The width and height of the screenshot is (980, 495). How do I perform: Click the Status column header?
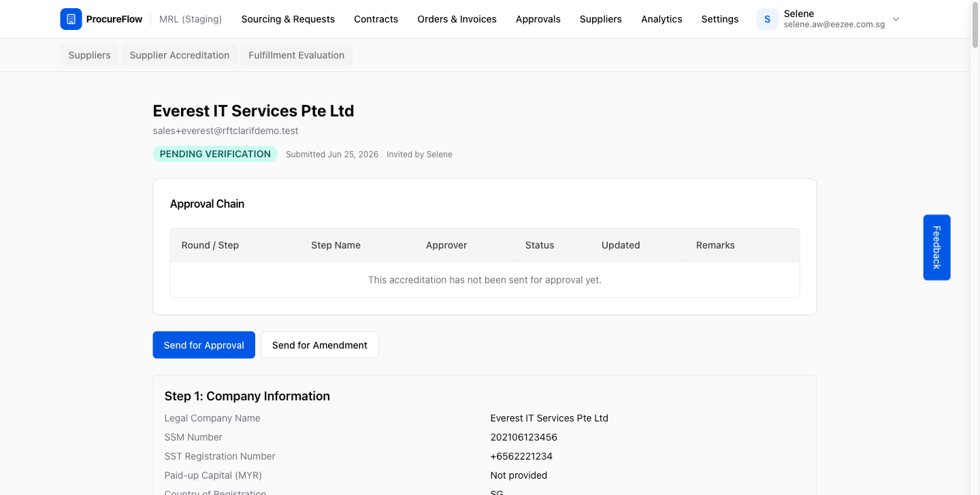tap(540, 245)
